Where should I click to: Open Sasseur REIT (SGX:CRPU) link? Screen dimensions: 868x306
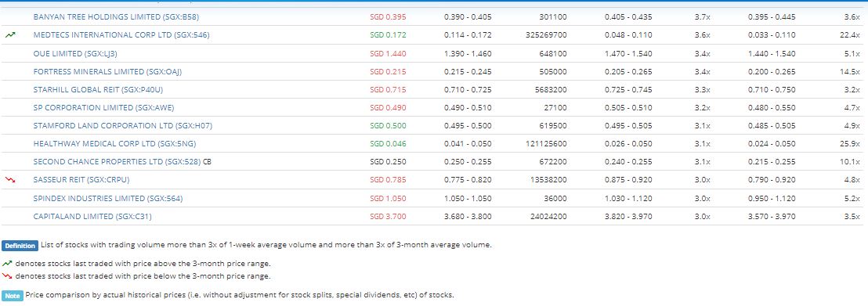[x=81, y=180]
